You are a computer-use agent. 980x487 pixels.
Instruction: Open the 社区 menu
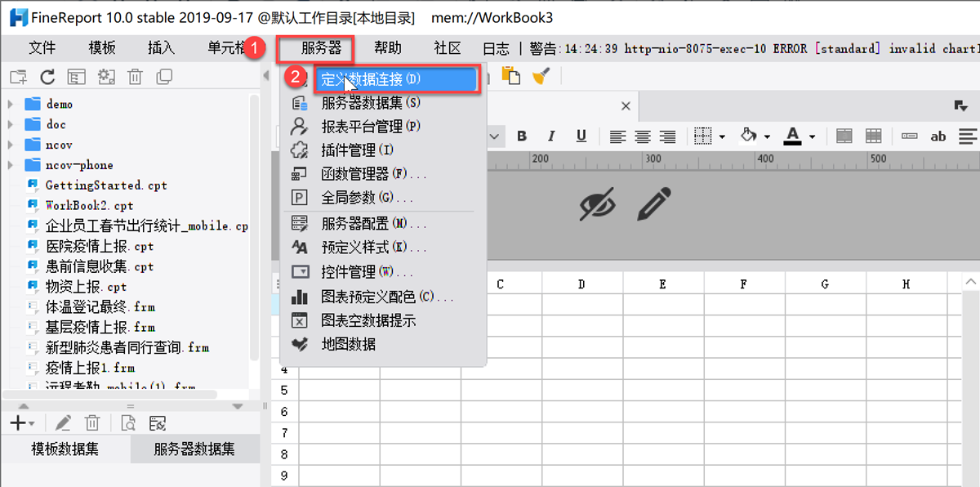pos(447,48)
